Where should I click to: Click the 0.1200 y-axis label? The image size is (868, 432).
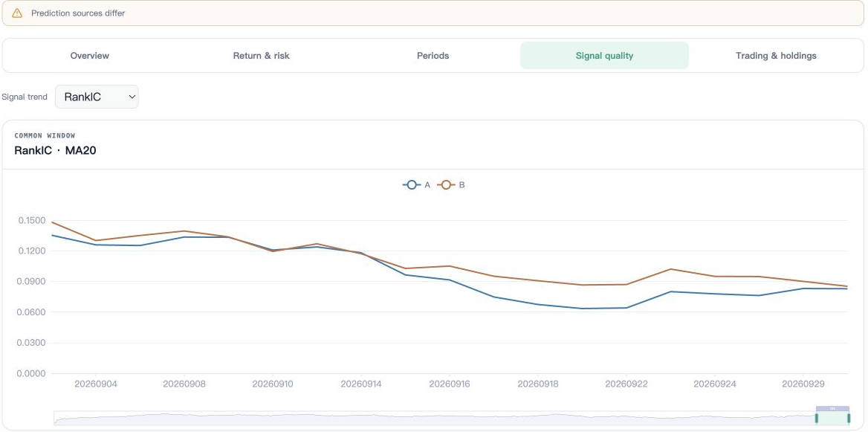click(31, 251)
